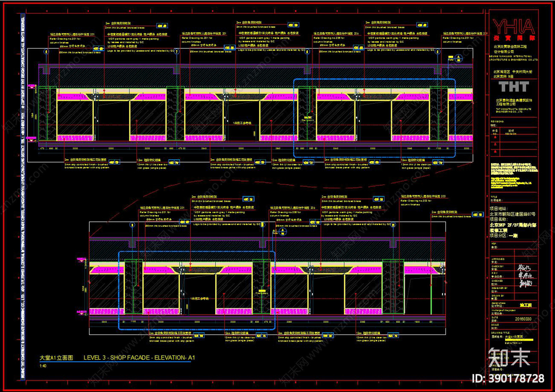The width and height of the screenshot is (555, 392).
Task: Select the "施工图" design phase text
Action: click(x=526, y=305)
